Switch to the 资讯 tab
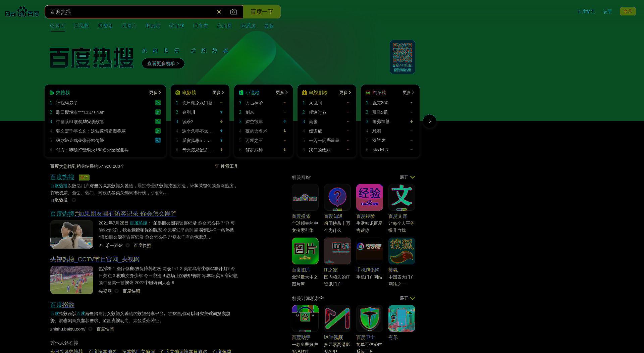The image size is (644, 353). [105, 26]
